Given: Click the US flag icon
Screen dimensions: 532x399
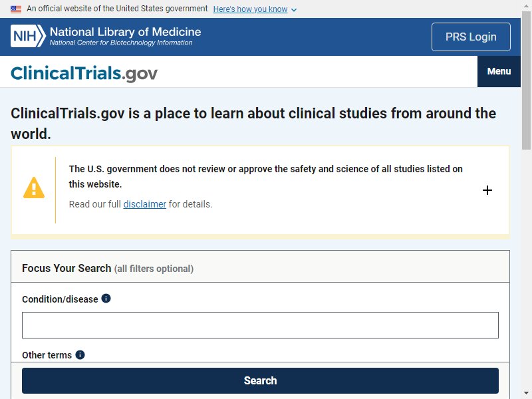Looking at the screenshot, I should click(x=16, y=9).
